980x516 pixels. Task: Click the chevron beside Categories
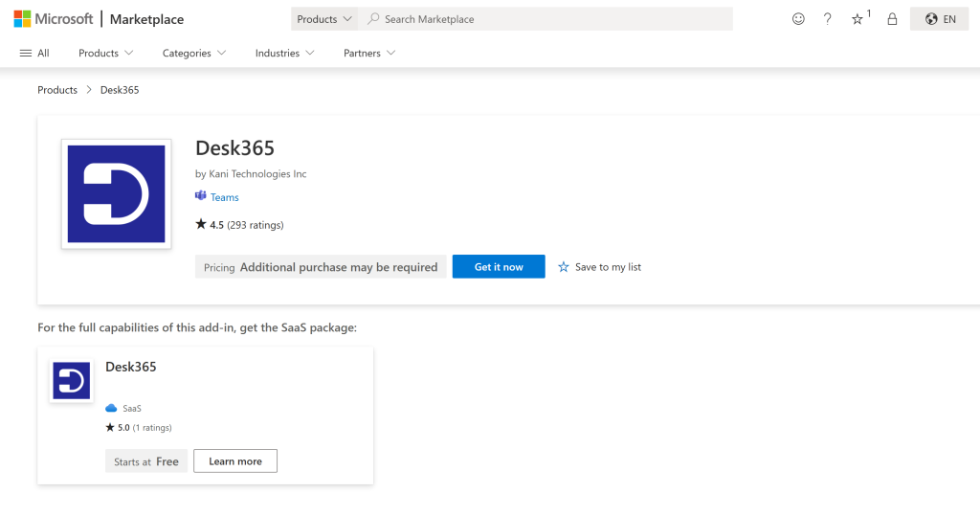click(221, 54)
